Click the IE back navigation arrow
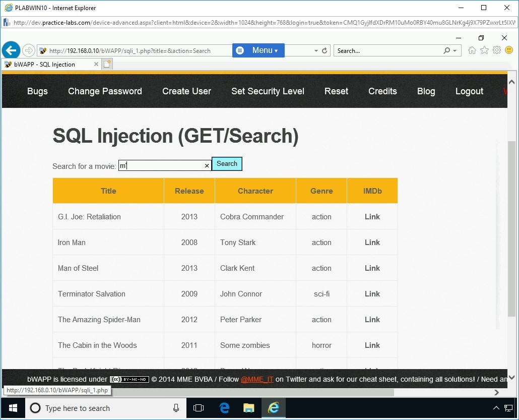This screenshot has height=420, width=519. pyautogui.click(x=11, y=50)
